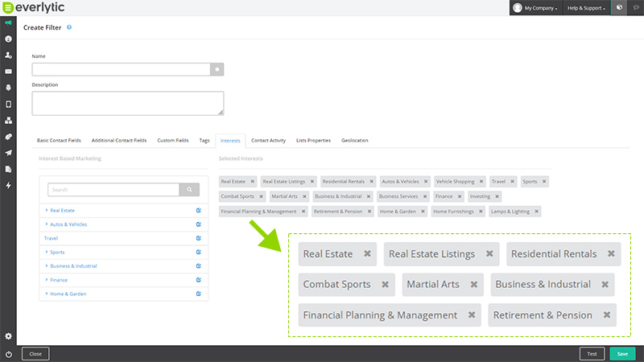
Task: Focus the filter Name input field
Action: (122, 69)
